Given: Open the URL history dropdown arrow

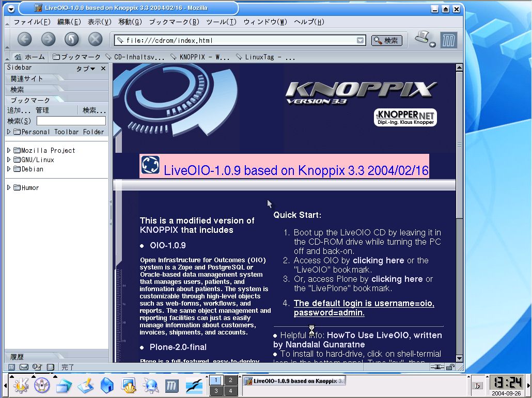Looking at the screenshot, I should pyautogui.click(x=361, y=40).
